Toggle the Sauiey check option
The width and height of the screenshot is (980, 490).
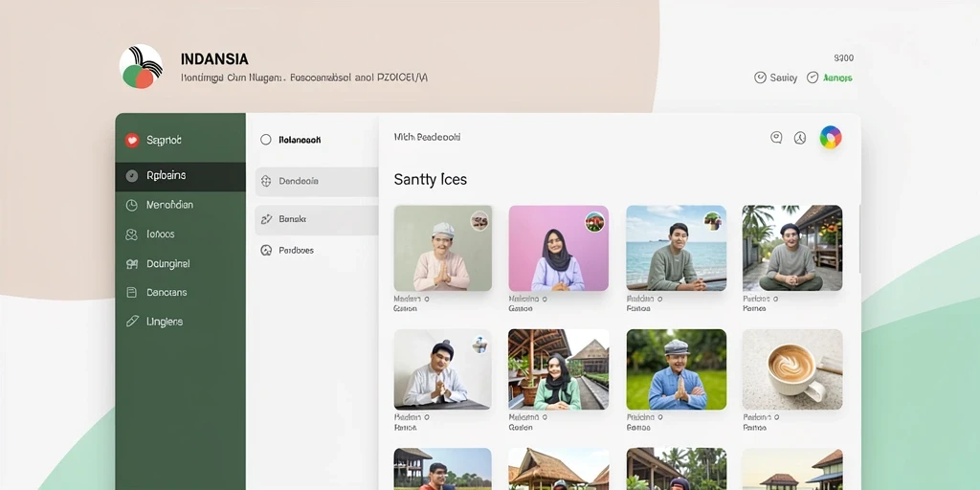pos(775,78)
